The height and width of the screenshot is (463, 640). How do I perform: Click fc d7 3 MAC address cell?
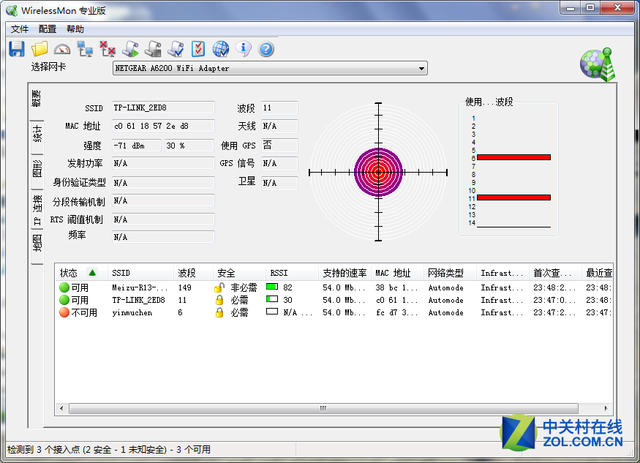click(397, 313)
